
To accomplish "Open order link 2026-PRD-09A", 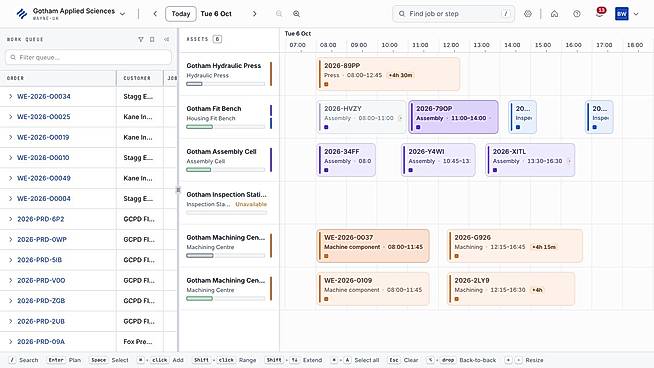I will [41, 342].
